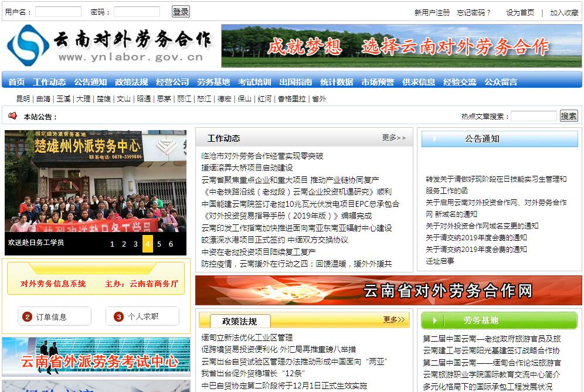
Task: Click the 对外劳务信息系统 heading
Action: [x=53, y=284]
